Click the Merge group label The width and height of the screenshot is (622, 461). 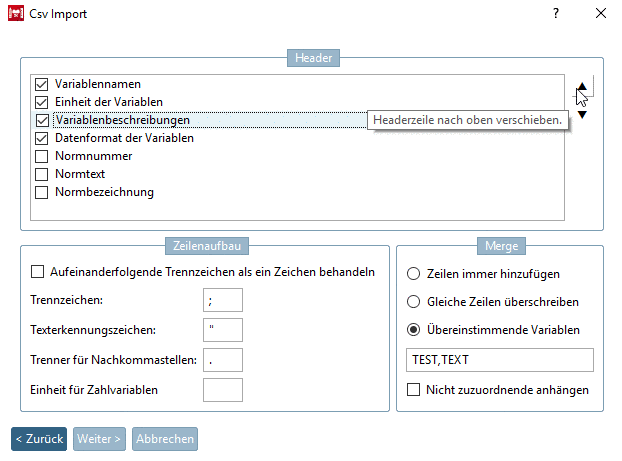tap(501, 246)
